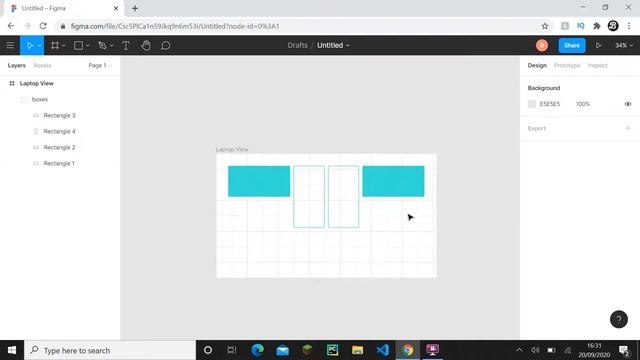Expand the Move tool options arrow
The height and width of the screenshot is (360, 640).
40,45
